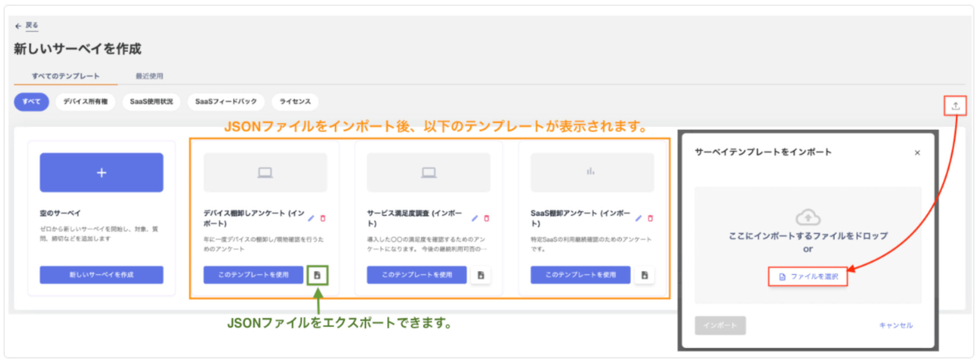Open デバイス棚卸しアンケート thumbnail
The image size is (980, 362).
pyautogui.click(x=265, y=173)
